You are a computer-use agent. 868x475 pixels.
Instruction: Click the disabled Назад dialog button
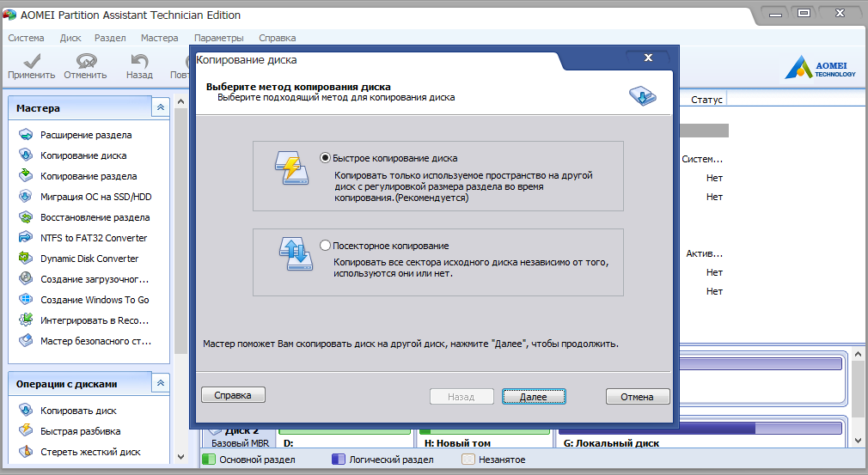(462, 397)
